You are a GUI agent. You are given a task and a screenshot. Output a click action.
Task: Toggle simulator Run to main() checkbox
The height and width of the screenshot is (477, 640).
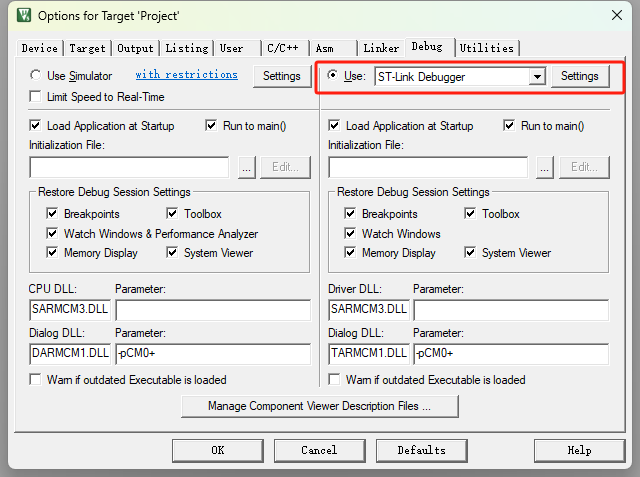(x=211, y=125)
